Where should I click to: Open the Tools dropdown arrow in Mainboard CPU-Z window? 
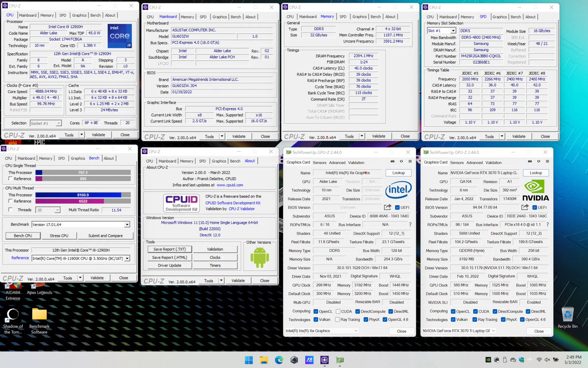(x=222, y=136)
